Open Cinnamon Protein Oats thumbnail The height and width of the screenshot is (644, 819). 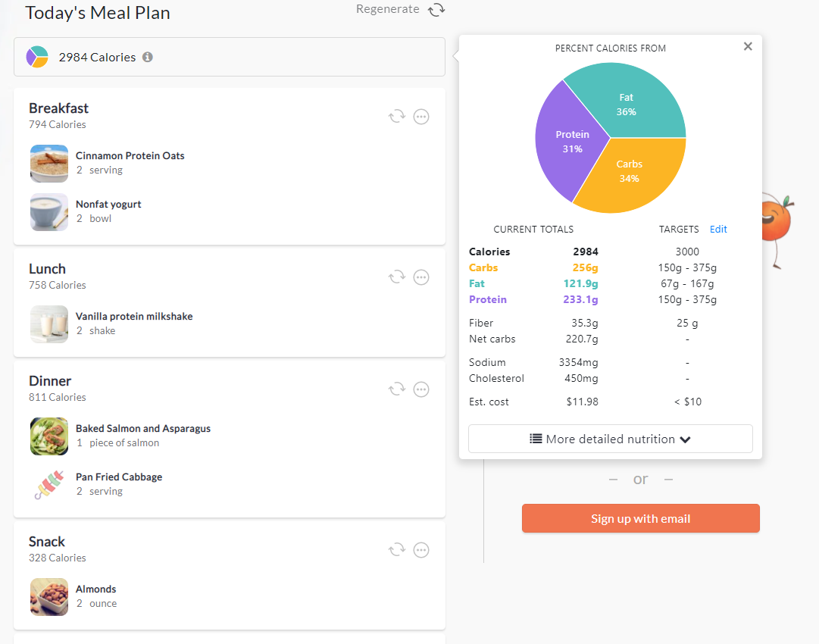(x=49, y=164)
